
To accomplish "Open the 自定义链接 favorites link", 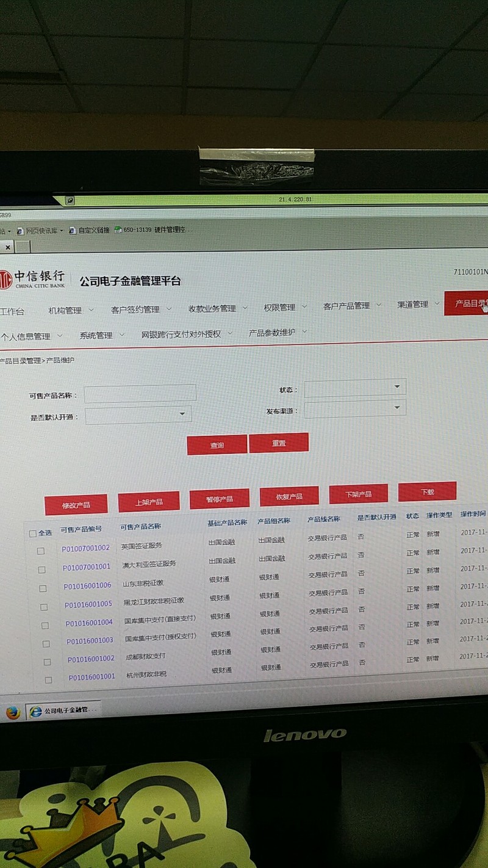I will pos(89,230).
